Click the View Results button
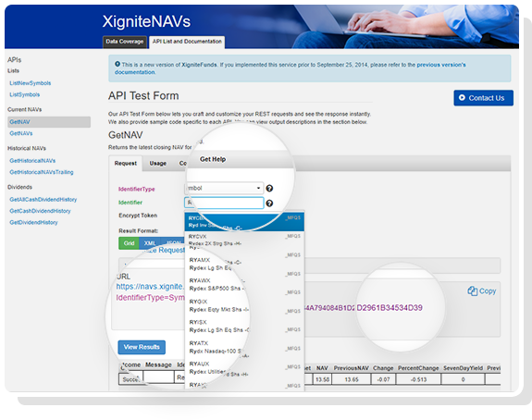This screenshot has height=420, width=532. click(x=142, y=347)
